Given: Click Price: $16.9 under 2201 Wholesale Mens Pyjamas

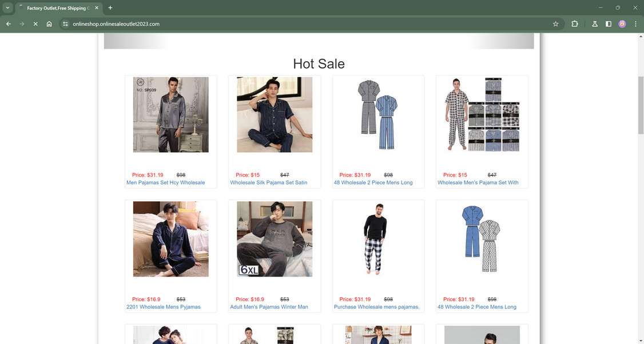Looking at the screenshot, I should point(146,299).
